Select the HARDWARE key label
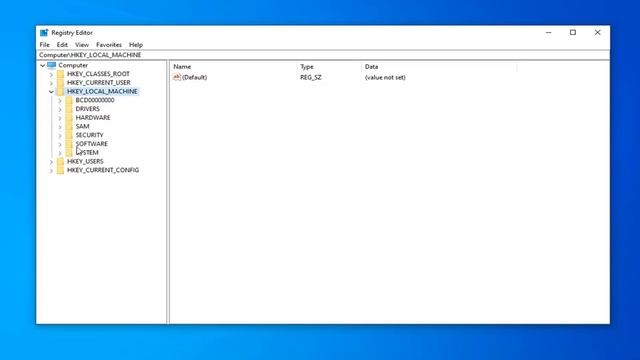 click(x=93, y=118)
